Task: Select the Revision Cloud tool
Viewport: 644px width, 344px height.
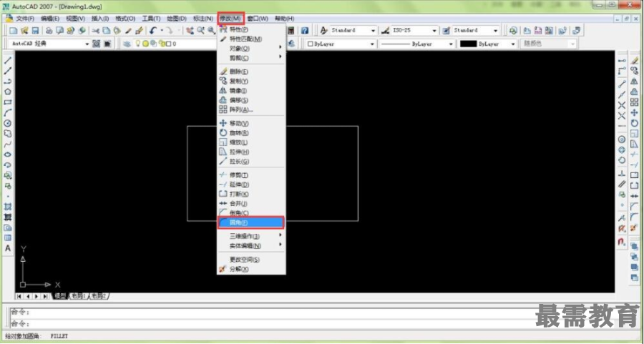Action: click(8, 134)
